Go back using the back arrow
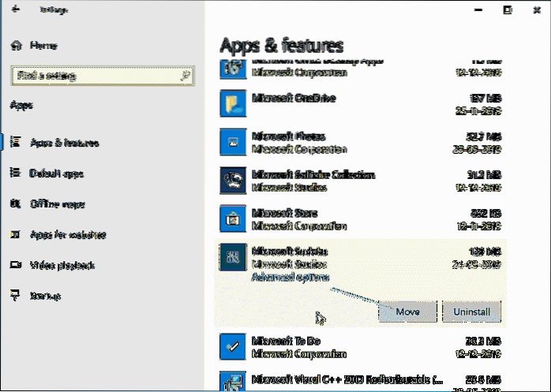Viewport: 551px width, 392px height. 15,9
